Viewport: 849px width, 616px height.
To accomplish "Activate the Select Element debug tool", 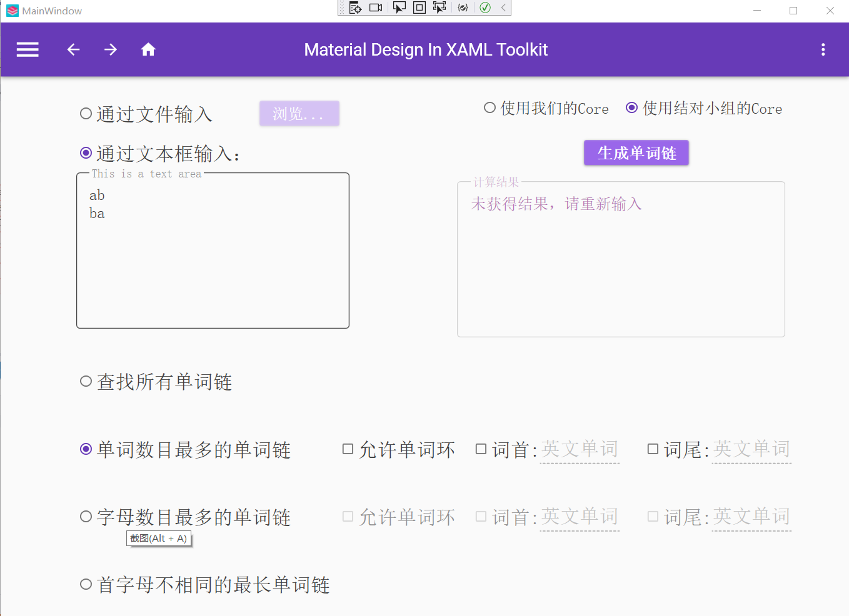I will click(399, 7).
